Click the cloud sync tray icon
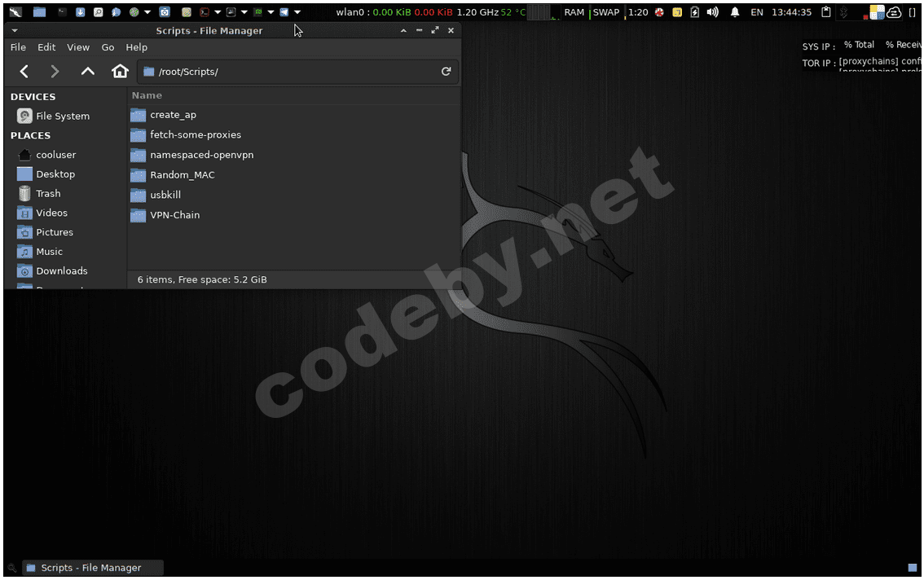The width and height of the screenshot is (924, 580). pos(894,11)
